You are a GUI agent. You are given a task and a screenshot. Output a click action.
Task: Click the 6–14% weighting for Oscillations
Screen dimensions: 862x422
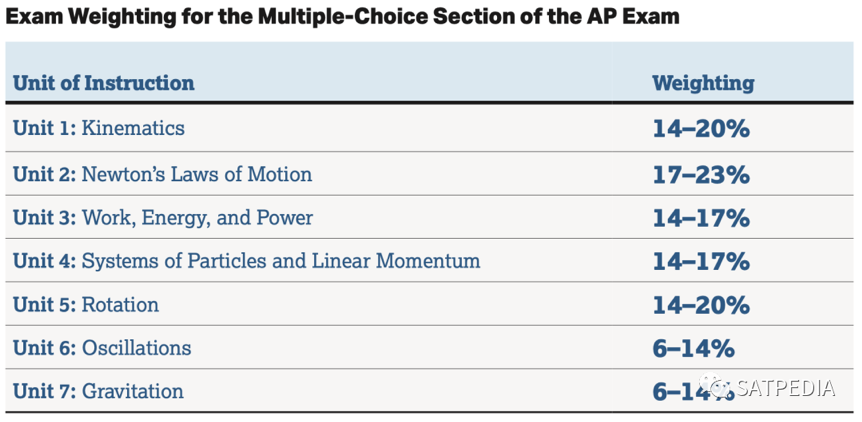[x=694, y=349]
